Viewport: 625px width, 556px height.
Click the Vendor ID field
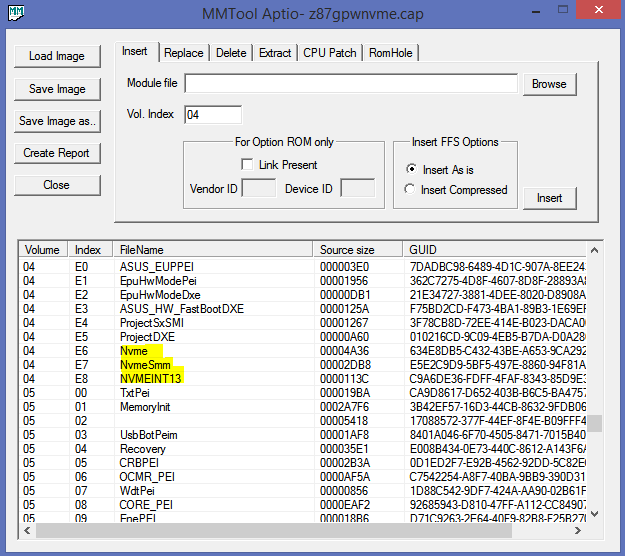coord(259,188)
